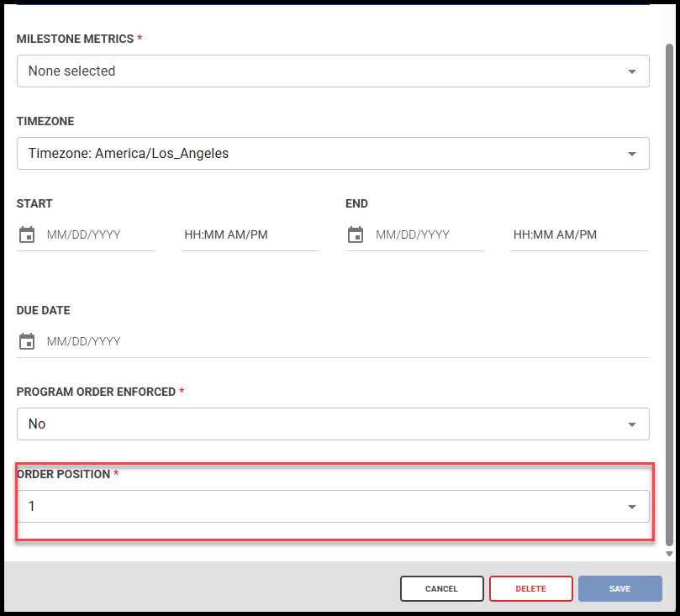Expand the Milestone Metrics 'None selected' dropdown
Viewport: 680px width, 616px height.
[x=319, y=71]
